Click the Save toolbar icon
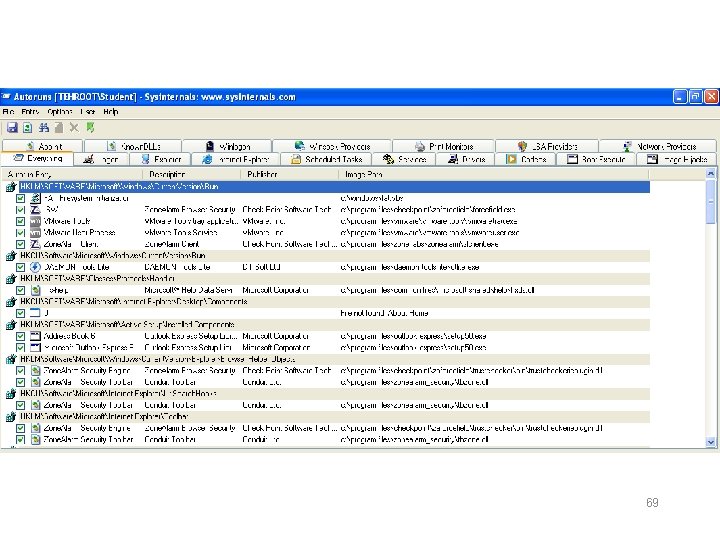 coord(12,128)
